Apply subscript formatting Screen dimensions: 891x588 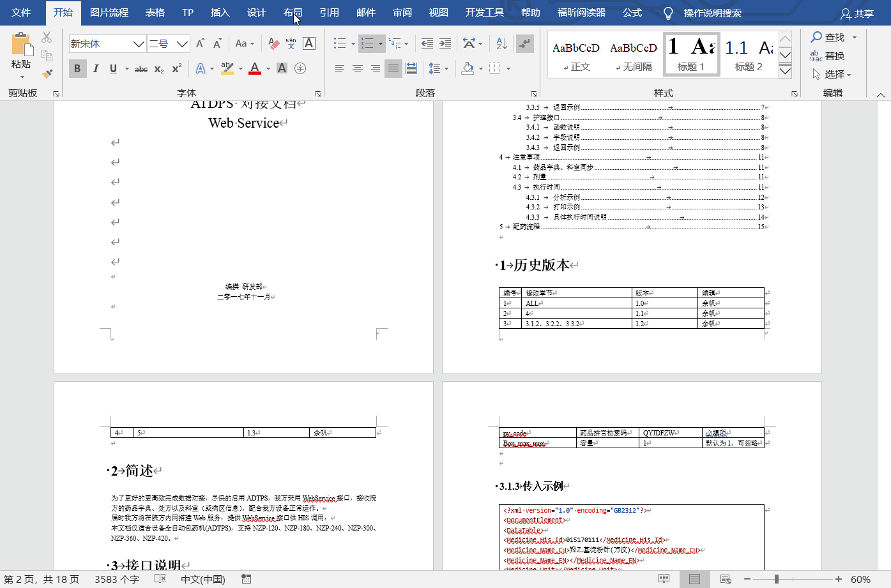159,68
